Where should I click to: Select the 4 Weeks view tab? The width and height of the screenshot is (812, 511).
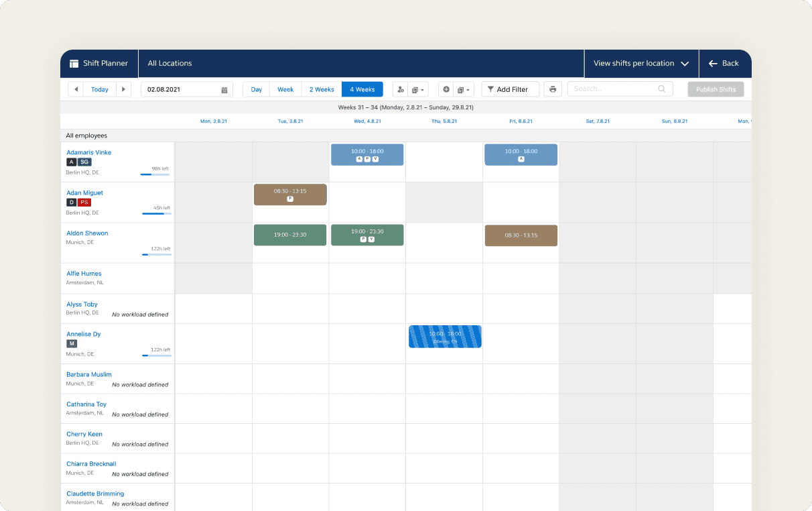[362, 89]
